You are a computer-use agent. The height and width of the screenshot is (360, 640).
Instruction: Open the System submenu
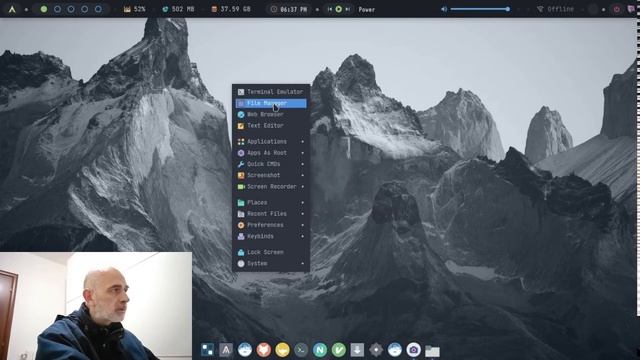tap(271, 264)
